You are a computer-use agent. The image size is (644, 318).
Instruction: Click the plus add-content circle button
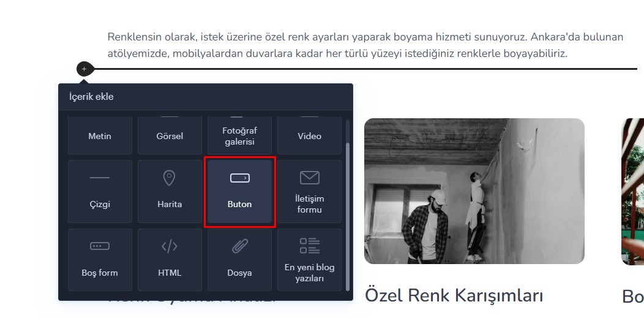coord(84,69)
